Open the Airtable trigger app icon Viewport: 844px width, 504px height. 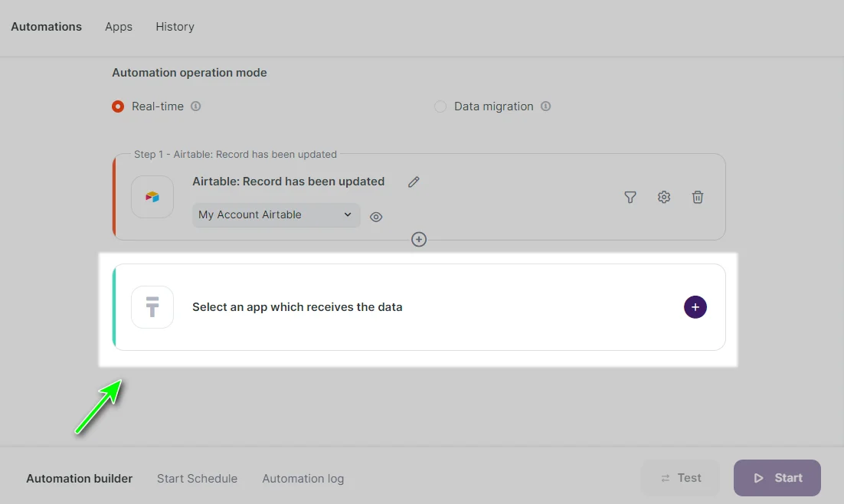click(152, 197)
